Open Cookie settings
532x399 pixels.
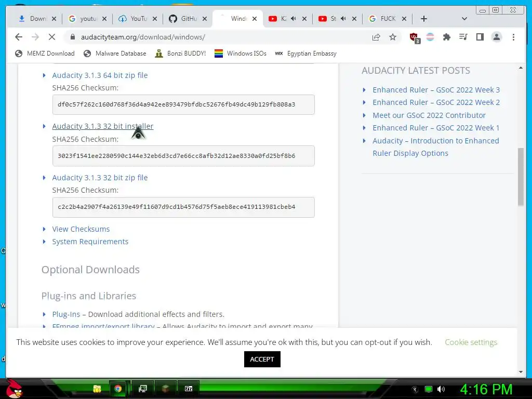(x=471, y=342)
